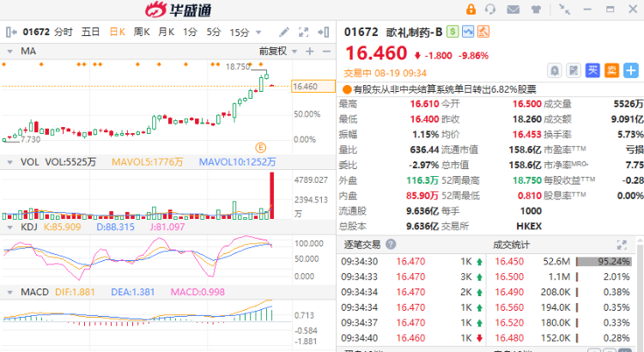Click the blue trend line badge
This screenshot has width=644, height=352.
coord(468,32)
